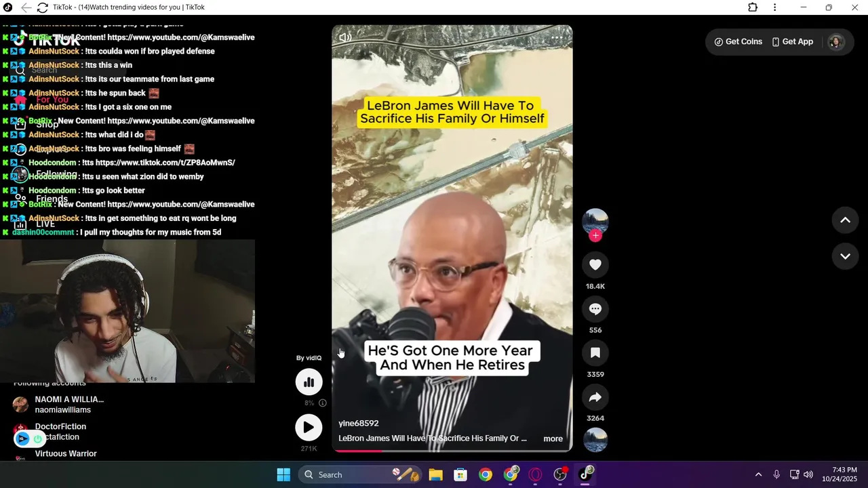Open the Friends sidebar item
Viewport: 868px width, 488px height.
[42, 199]
